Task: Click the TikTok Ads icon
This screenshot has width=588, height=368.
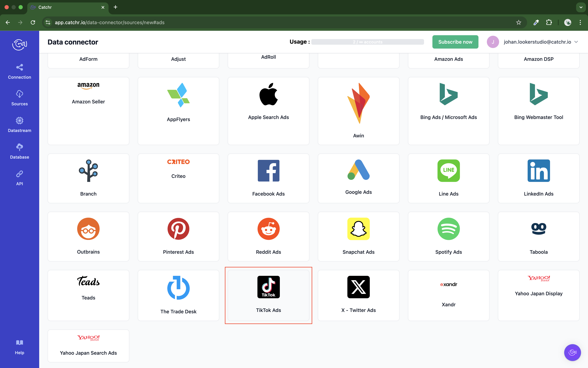Action: pyautogui.click(x=268, y=287)
